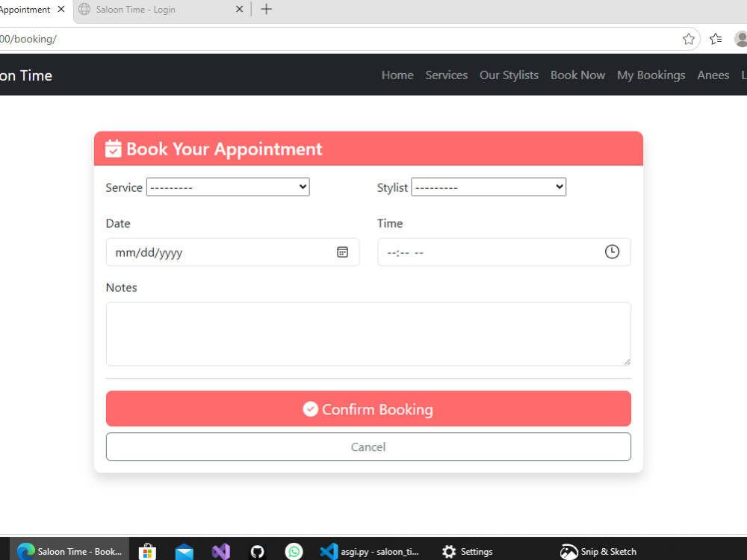Click the "Service" label
Image resolution: width=747 pixels, height=560 pixels.
(x=124, y=187)
